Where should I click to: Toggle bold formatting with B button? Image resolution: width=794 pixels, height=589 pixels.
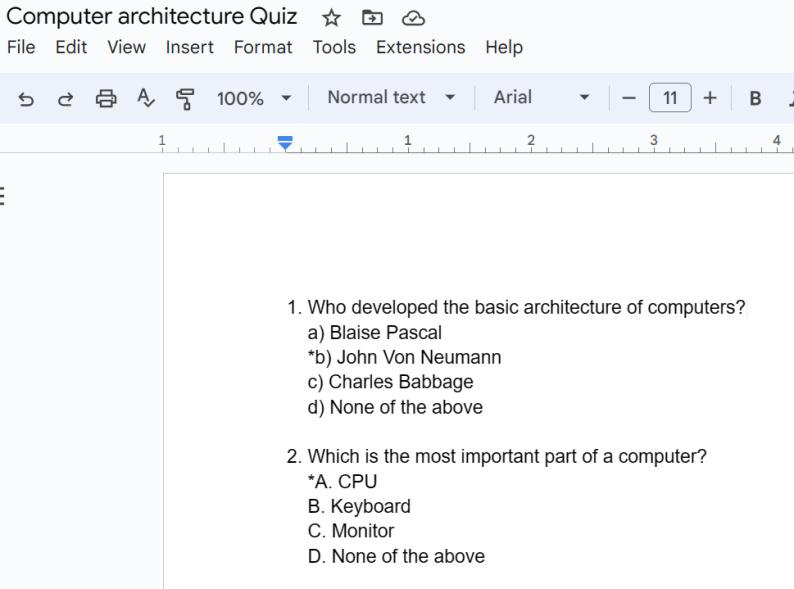(755, 98)
